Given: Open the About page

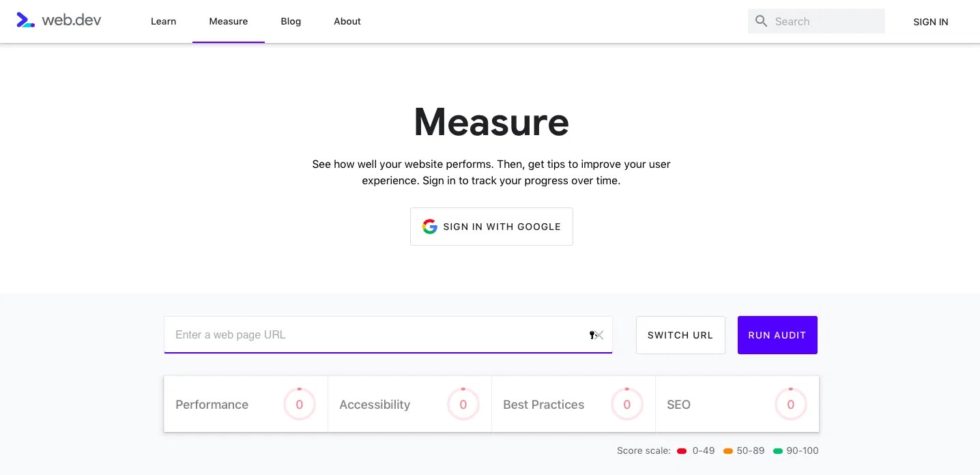Looking at the screenshot, I should click(x=347, y=21).
